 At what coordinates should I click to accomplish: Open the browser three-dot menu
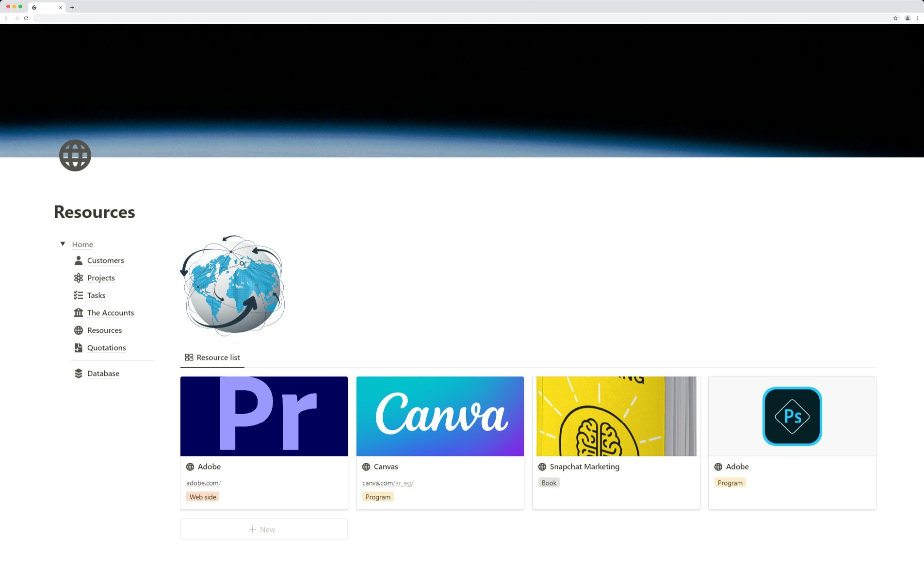[x=917, y=18]
